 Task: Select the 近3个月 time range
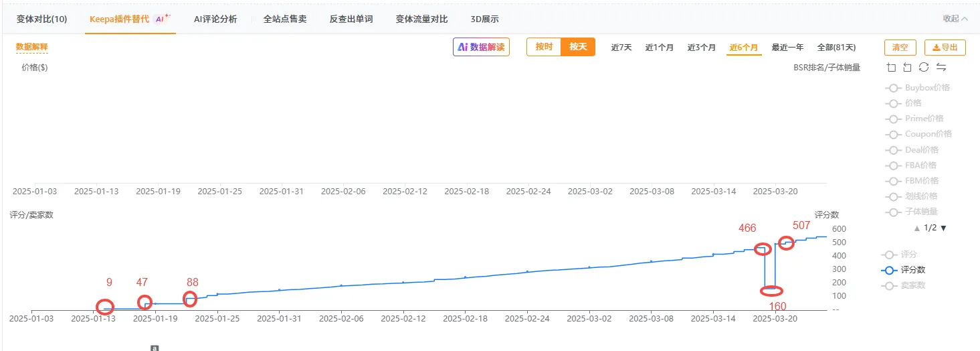pos(702,48)
